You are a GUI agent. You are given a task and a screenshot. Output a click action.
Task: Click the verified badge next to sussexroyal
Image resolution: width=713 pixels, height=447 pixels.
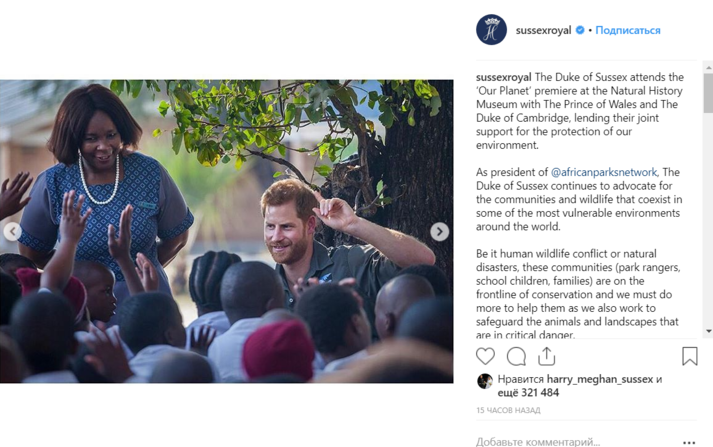(x=580, y=30)
